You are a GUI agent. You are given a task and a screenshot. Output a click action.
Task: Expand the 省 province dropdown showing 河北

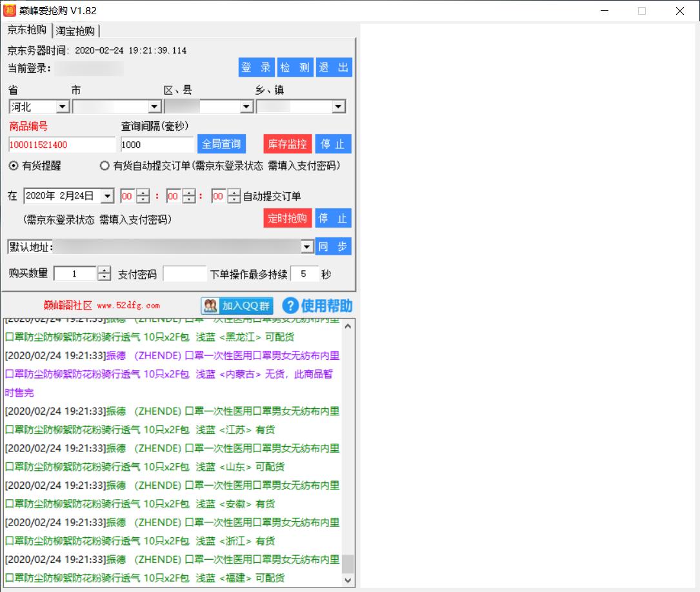click(x=63, y=107)
